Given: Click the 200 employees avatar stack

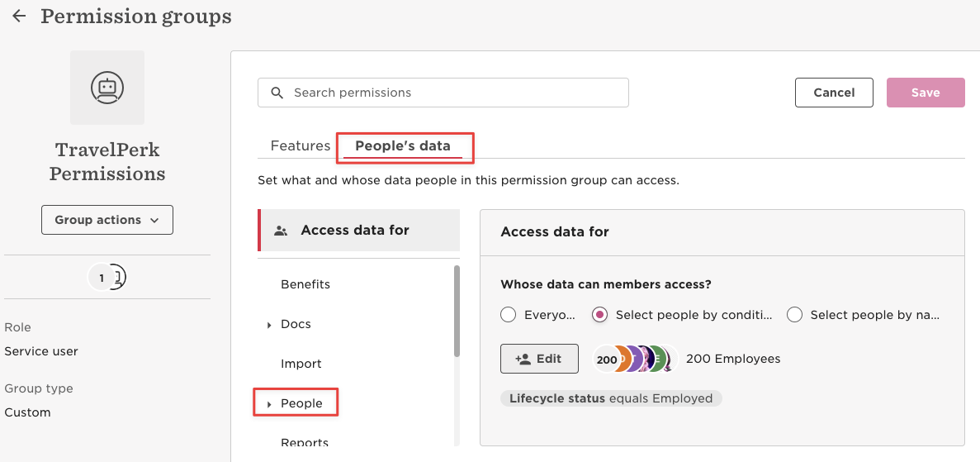Looking at the screenshot, I should [x=636, y=360].
